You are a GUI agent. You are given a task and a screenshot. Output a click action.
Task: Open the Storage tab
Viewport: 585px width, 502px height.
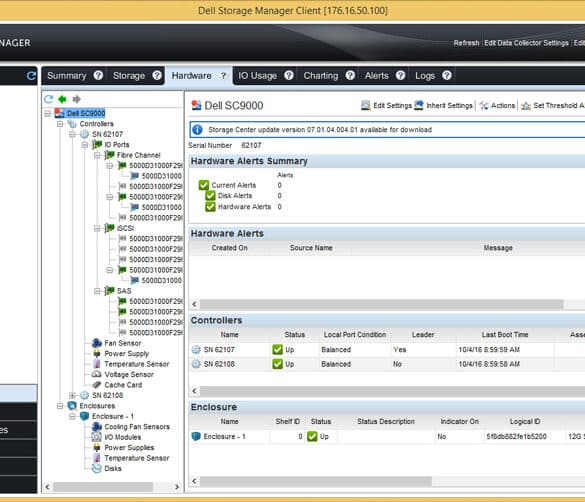129,76
